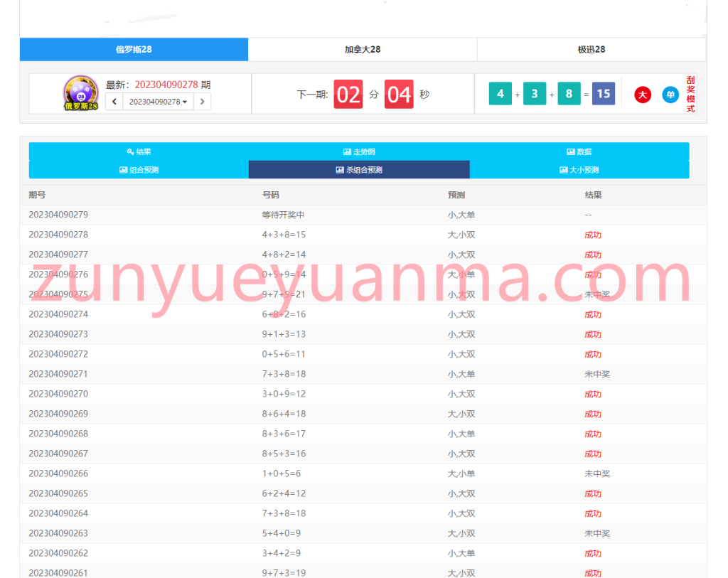This screenshot has width=728, height=578.
Task: Select period row 202304090273
Action: pyautogui.click(x=363, y=334)
